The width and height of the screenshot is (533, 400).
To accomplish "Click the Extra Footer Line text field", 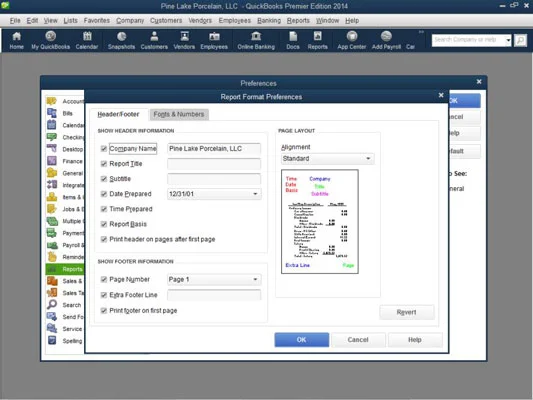I will tap(214, 295).
